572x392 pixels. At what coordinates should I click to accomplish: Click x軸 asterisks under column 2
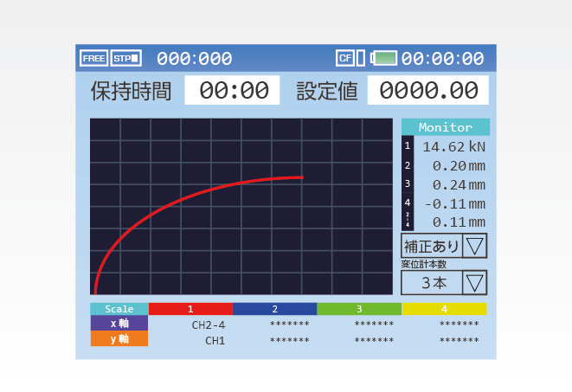(290, 324)
